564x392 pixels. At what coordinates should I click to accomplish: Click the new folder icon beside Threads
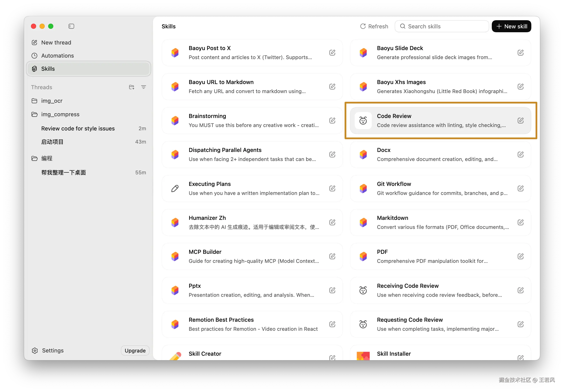pos(131,87)
